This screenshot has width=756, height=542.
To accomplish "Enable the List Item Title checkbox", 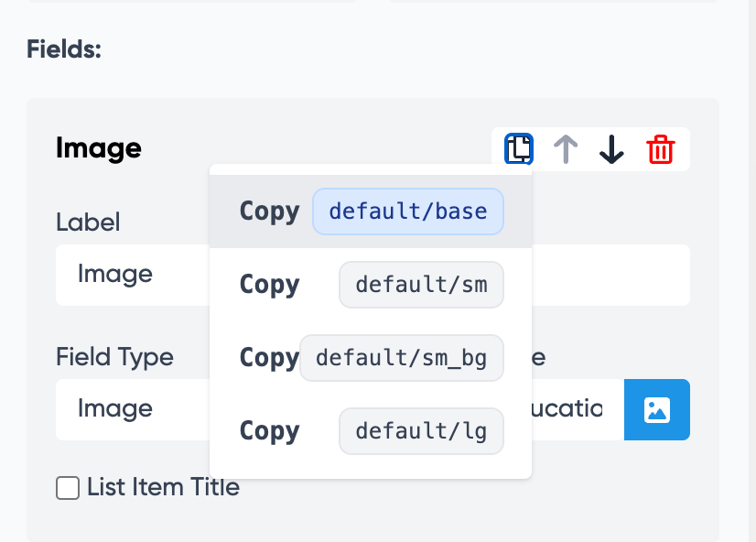I will coord(68,488).
